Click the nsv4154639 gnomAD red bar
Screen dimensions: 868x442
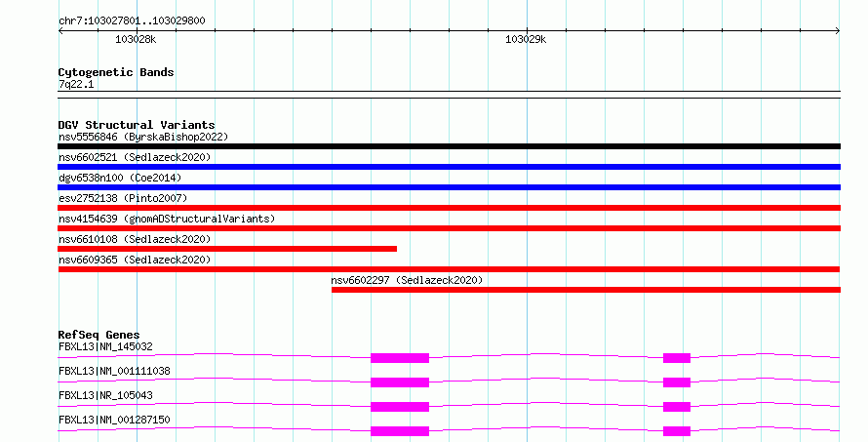[x=449, y=228]
